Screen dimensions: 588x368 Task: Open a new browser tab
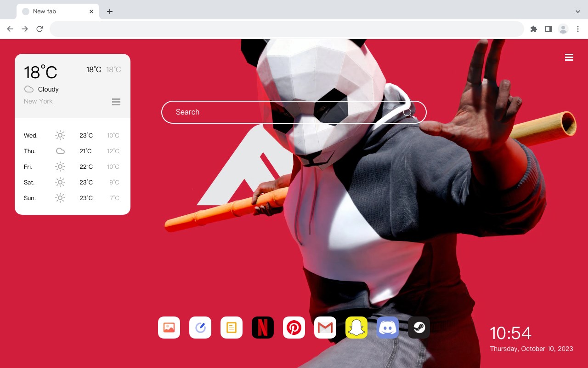pyautogui.click(x=109, y=11)
